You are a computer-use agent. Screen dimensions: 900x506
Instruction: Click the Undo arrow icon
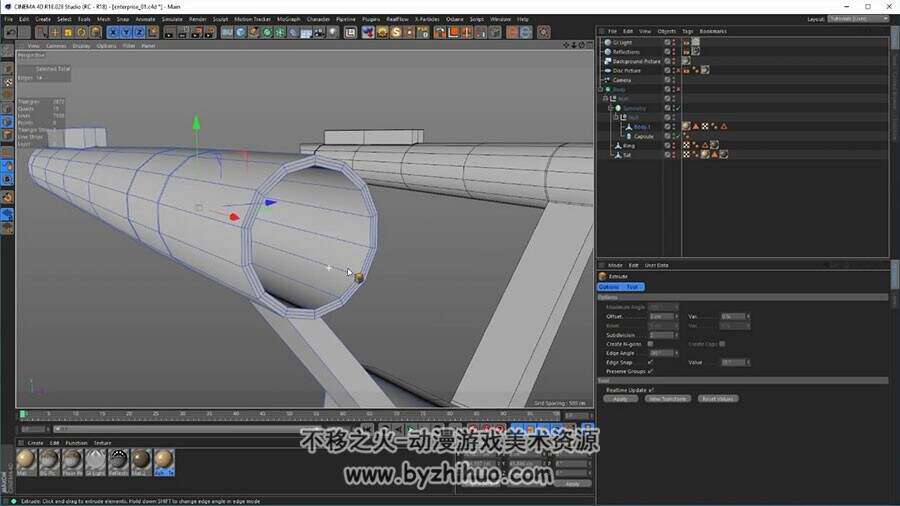point(10,33)
